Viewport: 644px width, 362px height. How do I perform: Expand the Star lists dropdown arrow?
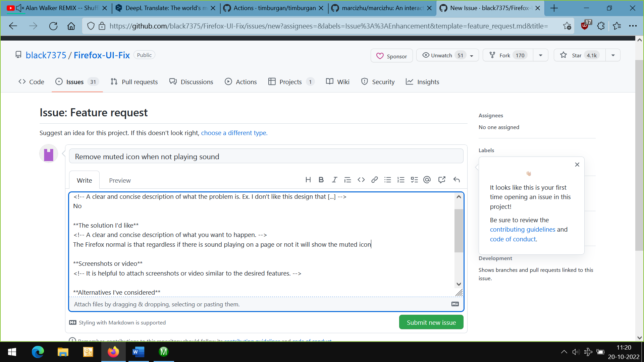click(613, 55)
